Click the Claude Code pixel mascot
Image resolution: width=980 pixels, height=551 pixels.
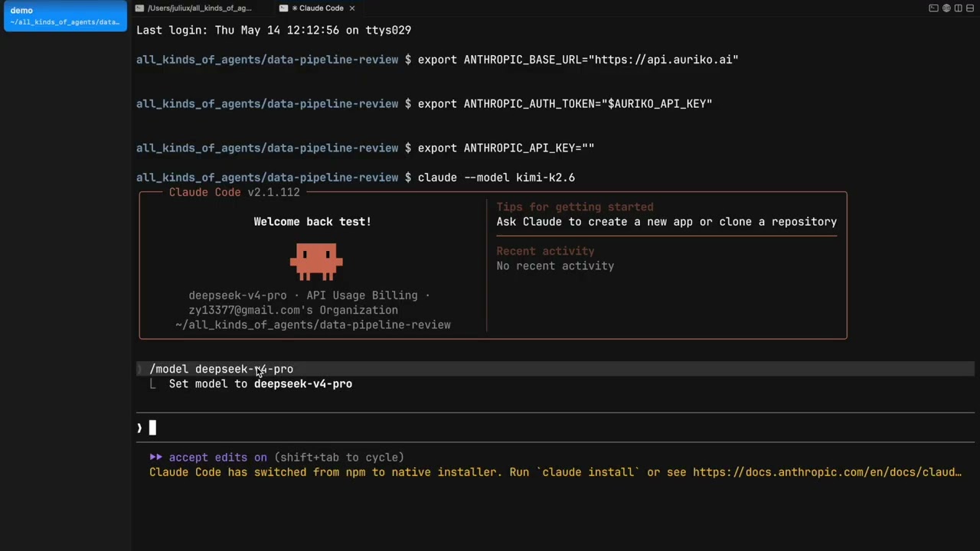[316, 262]
